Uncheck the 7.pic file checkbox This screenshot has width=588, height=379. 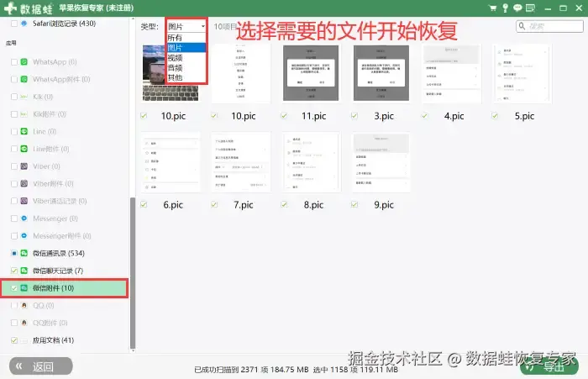tap(214, 204)
